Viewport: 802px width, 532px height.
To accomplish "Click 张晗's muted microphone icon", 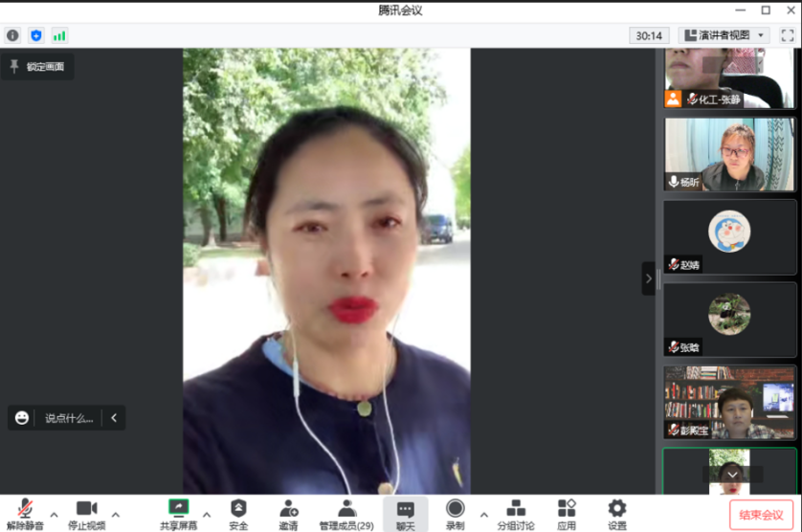I will [674, 346].
